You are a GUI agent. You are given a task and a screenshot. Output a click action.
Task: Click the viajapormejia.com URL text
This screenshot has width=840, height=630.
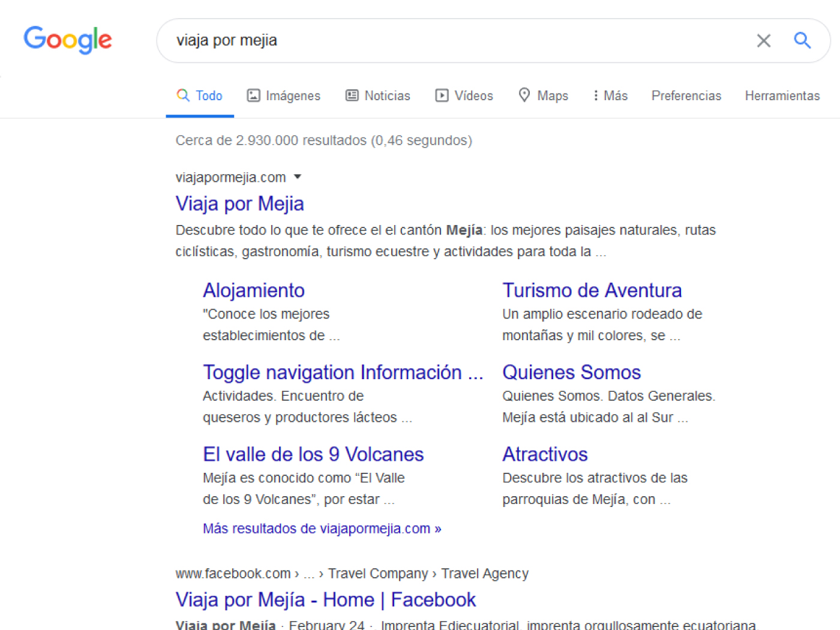click(231, 178)
